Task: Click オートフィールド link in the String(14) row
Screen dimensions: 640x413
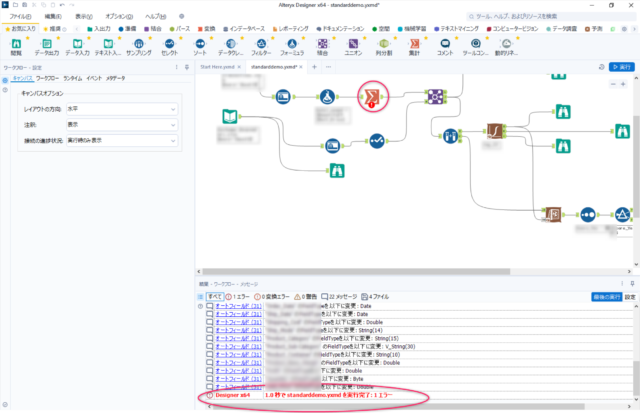Action: [x=238, y=330]
